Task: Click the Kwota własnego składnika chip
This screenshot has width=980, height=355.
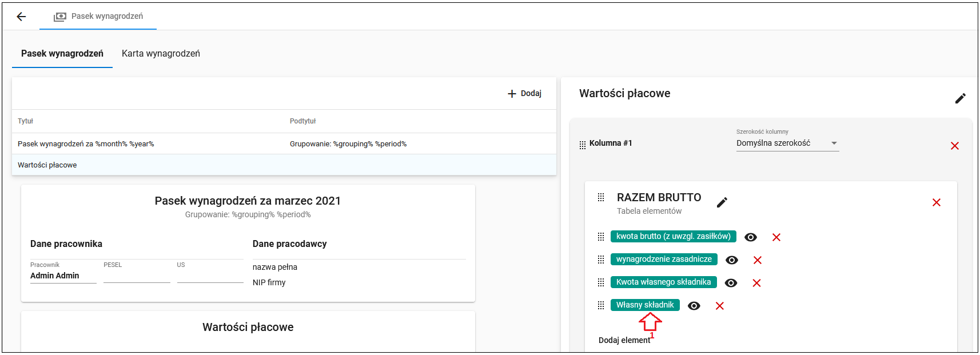Action: (x=664, y=282)
